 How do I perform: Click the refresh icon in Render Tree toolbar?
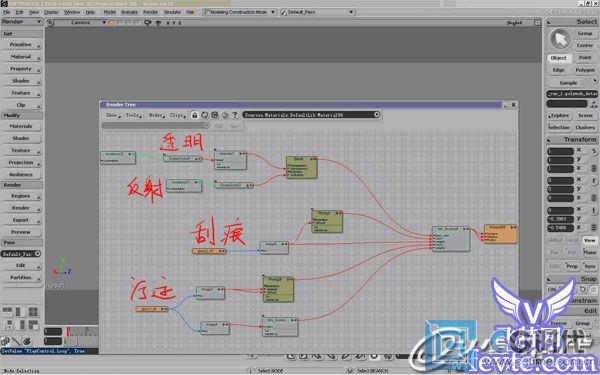tap(205, 115)
